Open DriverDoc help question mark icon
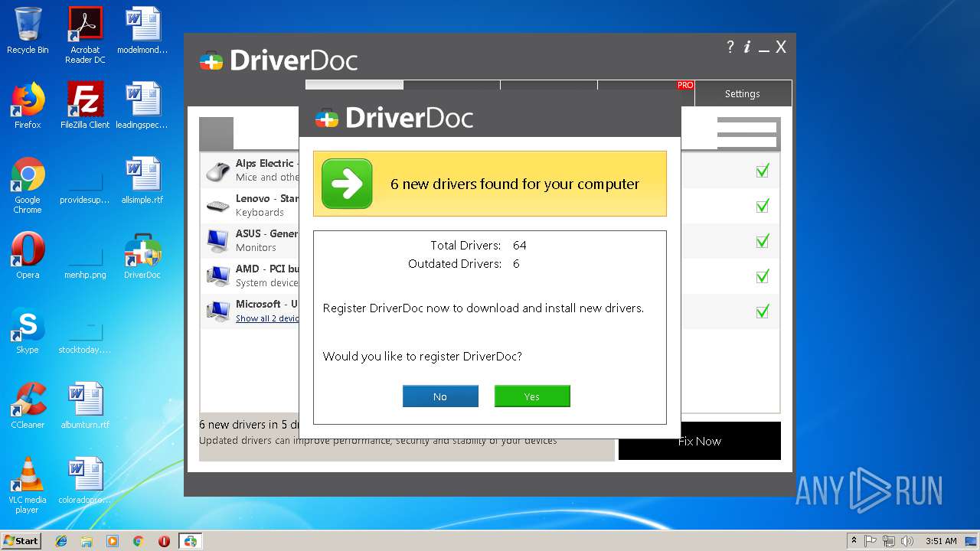The height and width of the screenshot is (551, 980). point(730,47)
